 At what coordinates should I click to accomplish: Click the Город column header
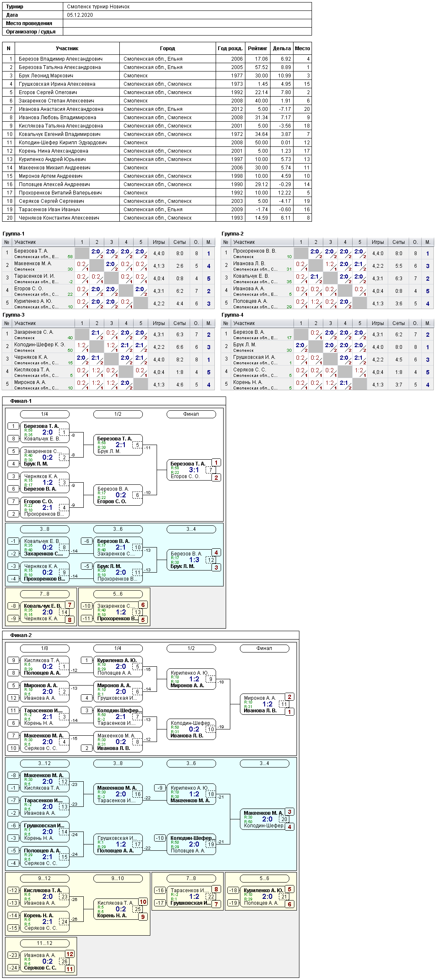click(x=167, y=49)
